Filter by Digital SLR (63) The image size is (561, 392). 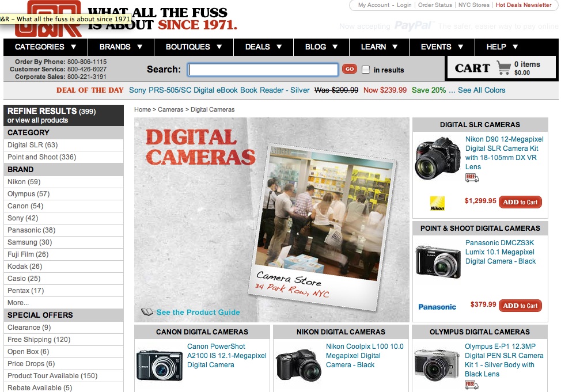[x=64, y=145]
